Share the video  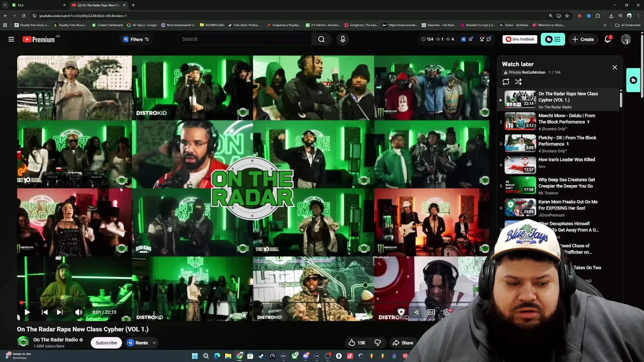pyautogui.click(x=403, y=343)
